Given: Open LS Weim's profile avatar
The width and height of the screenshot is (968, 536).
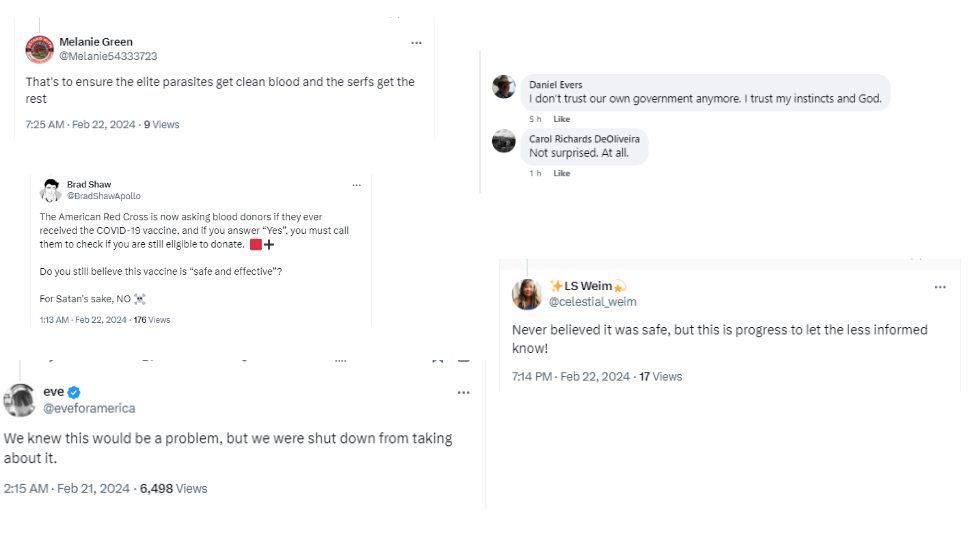Looking at the screenshot, I should point(527,294).
